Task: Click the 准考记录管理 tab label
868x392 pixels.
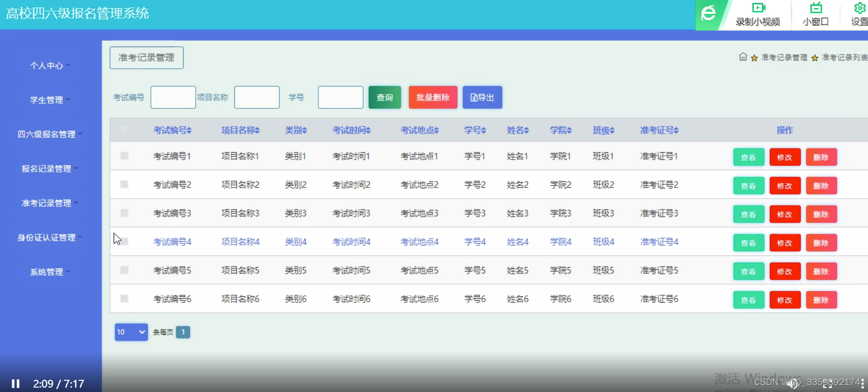Action: coord(146,58)
